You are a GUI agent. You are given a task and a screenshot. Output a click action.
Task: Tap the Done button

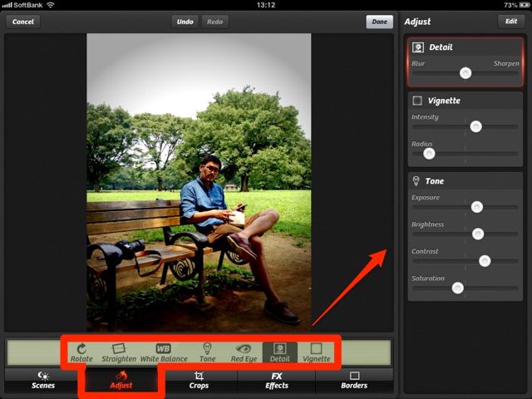380,22
